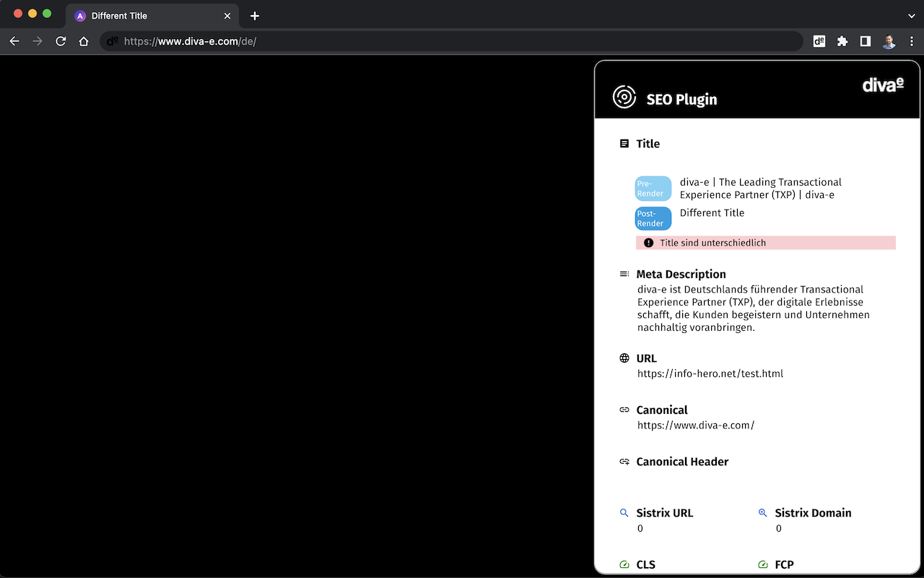
Task: Click the browser forward arrow
Action: tap(38, 41)
